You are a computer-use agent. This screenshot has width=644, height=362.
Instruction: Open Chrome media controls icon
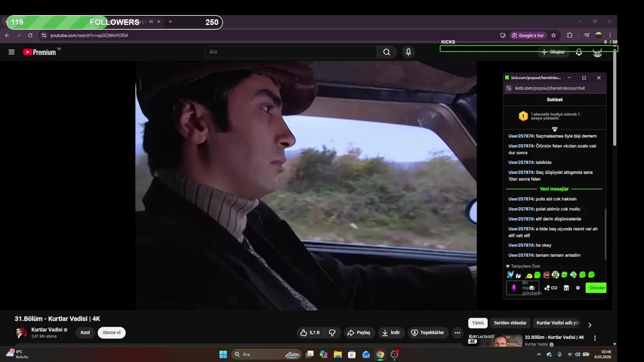click(x=587, y=35)
